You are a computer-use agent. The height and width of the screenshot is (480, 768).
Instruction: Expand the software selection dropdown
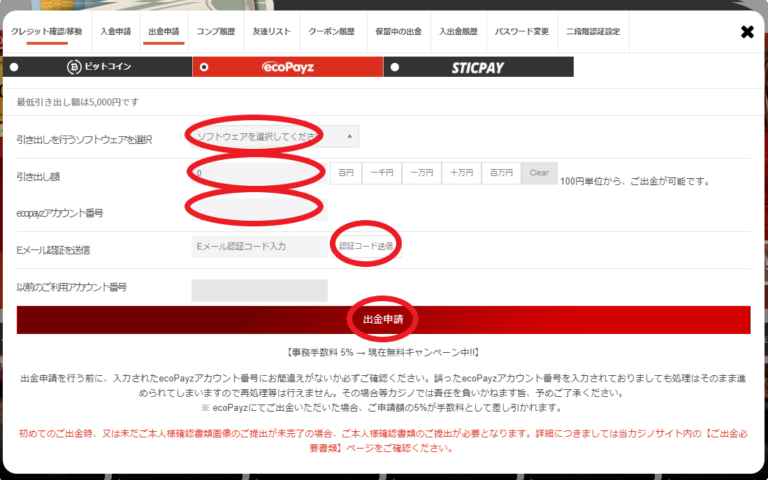275,136
